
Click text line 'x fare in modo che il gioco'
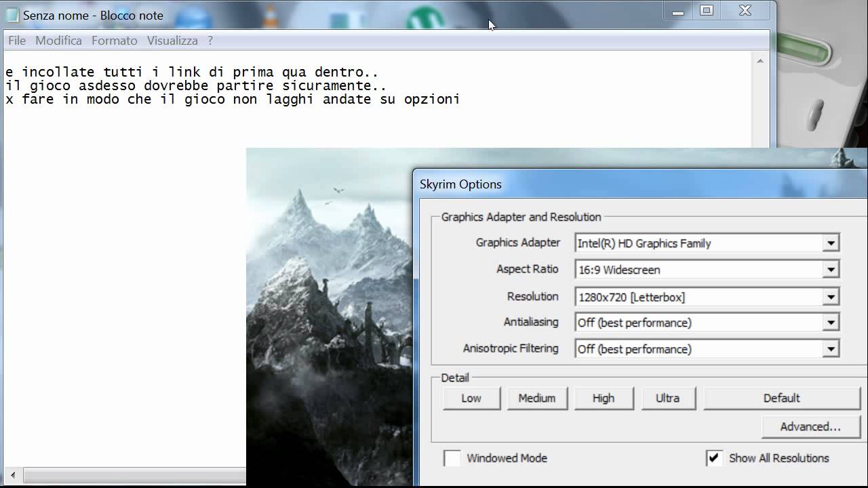[233, 100]
